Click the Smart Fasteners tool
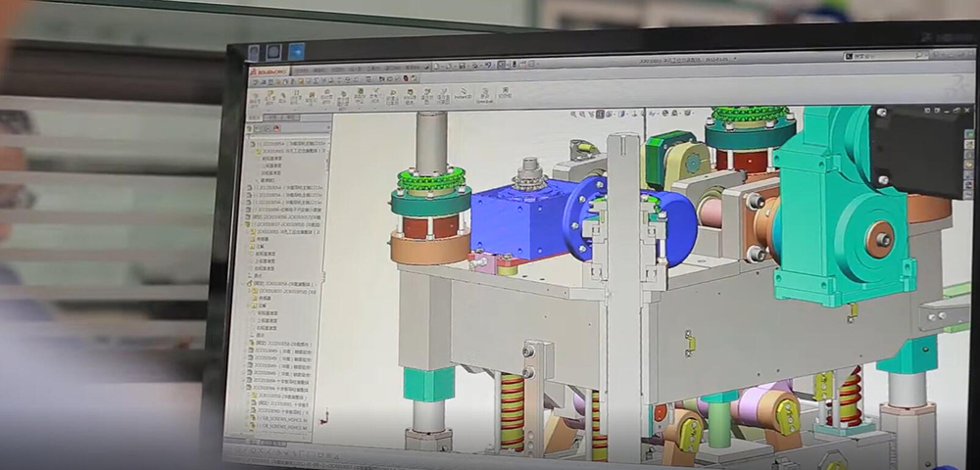 [x=312, y=98]
